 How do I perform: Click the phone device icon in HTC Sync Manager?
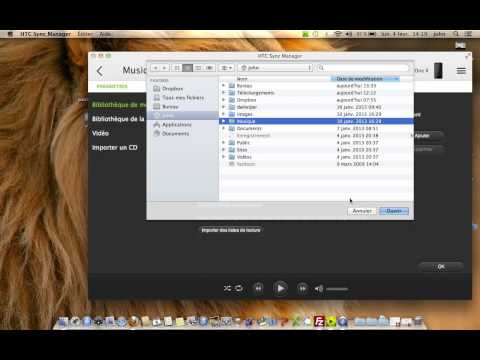438,71
